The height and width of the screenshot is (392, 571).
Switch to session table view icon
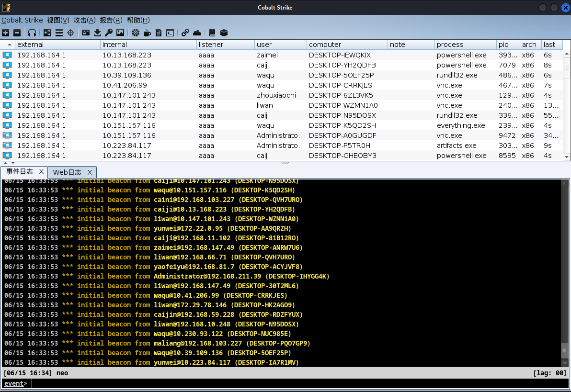(x=59, y=33)
